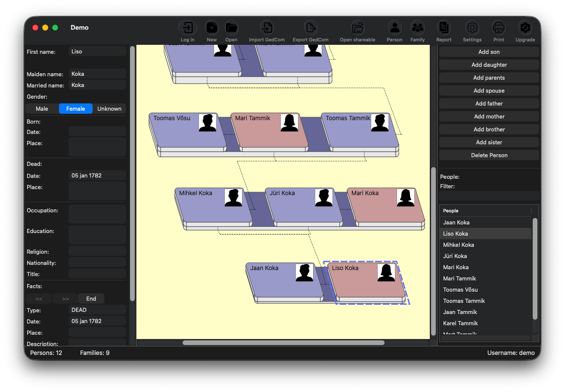
Task: Click the Filter input field
Action: [x=489, y=196]
